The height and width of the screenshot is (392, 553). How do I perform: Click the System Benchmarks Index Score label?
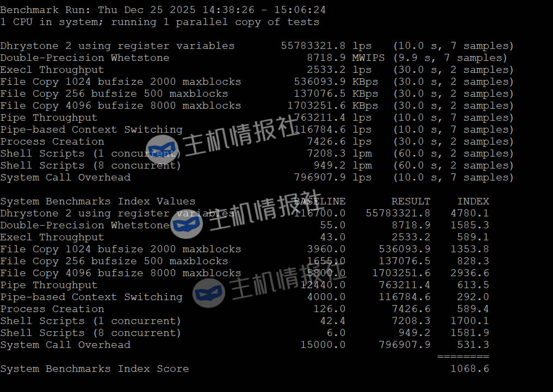[95, 369]
